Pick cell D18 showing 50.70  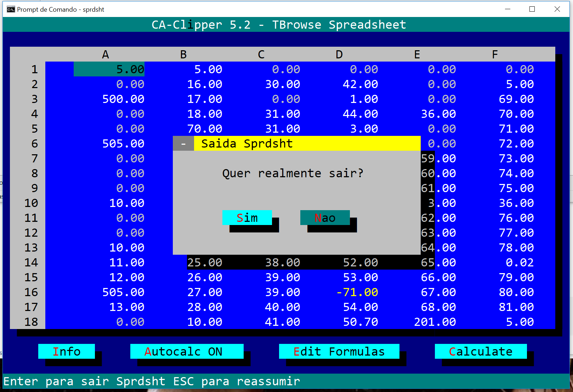click(361, 322)
